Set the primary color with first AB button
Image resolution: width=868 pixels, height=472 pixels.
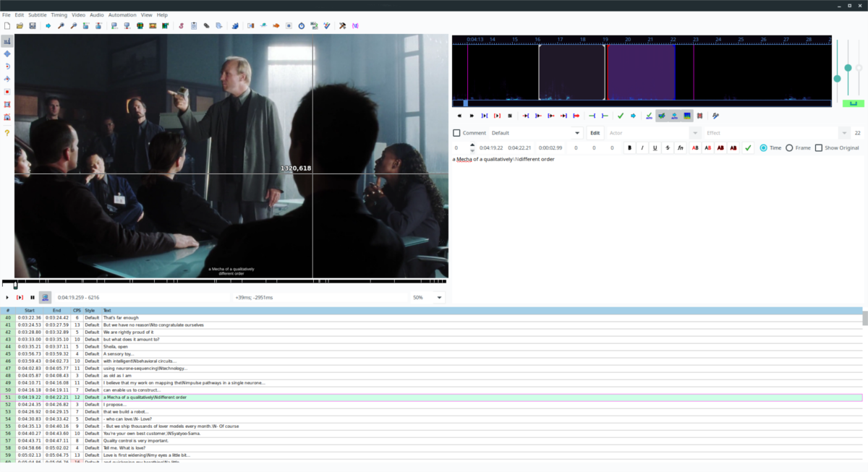[x=695, y=148]
